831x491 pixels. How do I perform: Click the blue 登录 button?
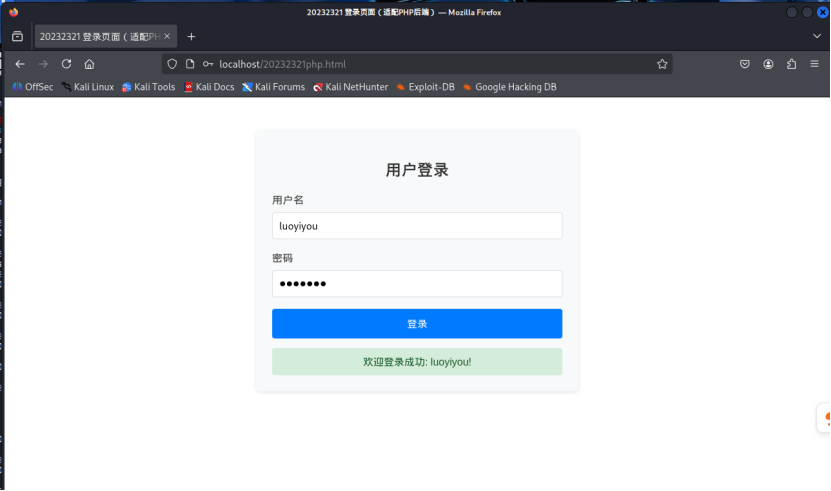pos(417,324)
